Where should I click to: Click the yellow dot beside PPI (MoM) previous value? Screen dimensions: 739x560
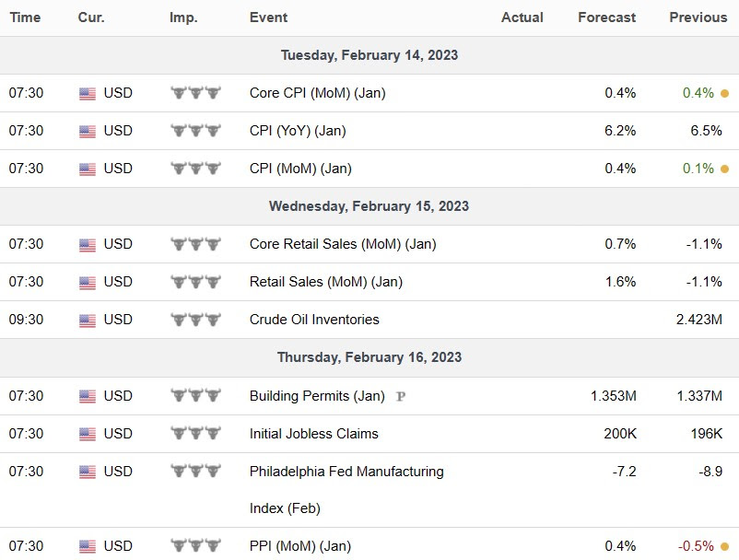pyautogui.click(x=725, y=546)
